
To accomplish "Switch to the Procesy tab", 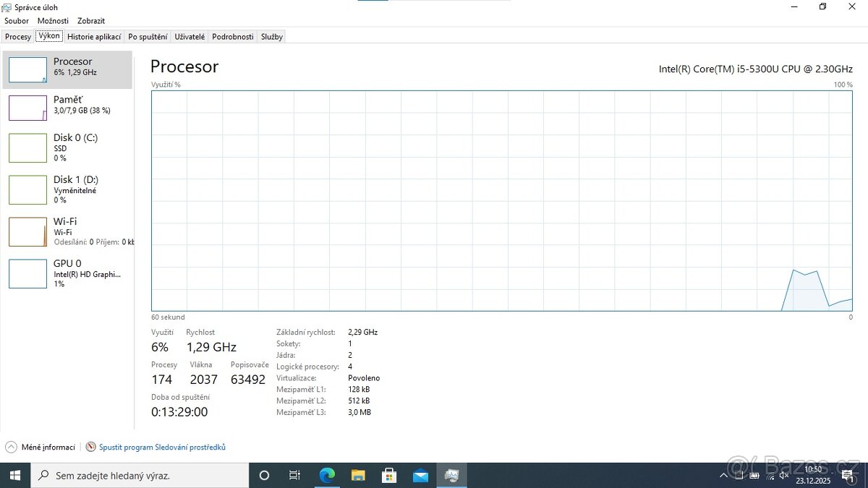I will (17, 36).
